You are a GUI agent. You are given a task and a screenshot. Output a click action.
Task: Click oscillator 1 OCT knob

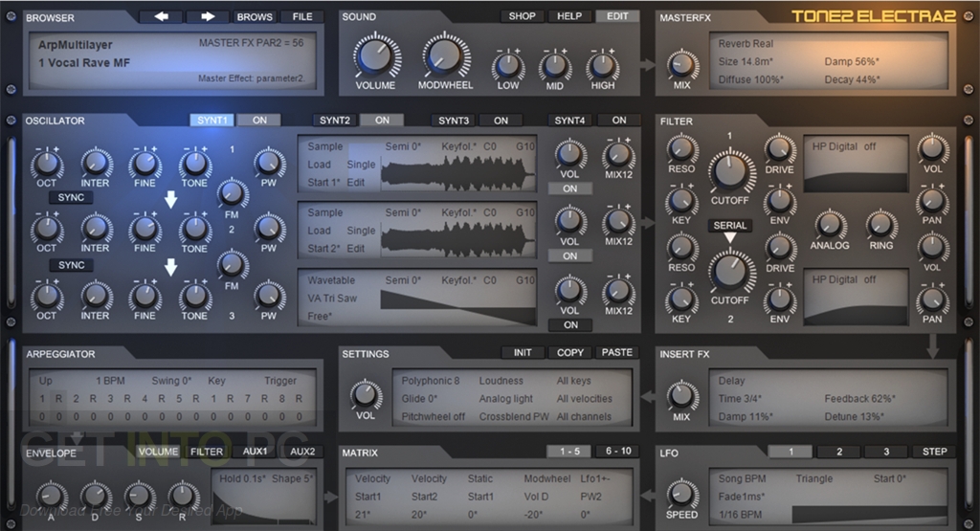click(47, 165)
